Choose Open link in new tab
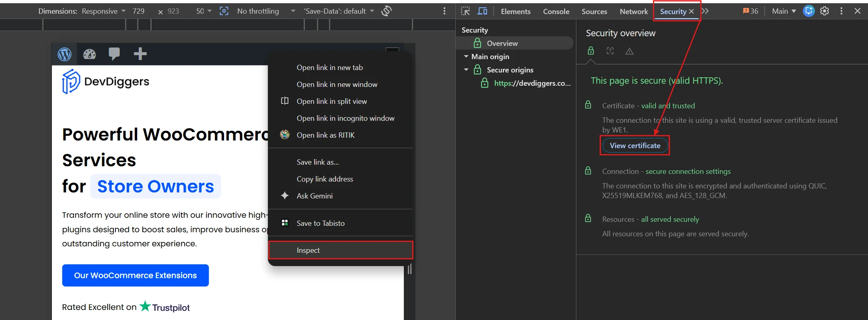The image size is (868, 320). tap(340, 68)
